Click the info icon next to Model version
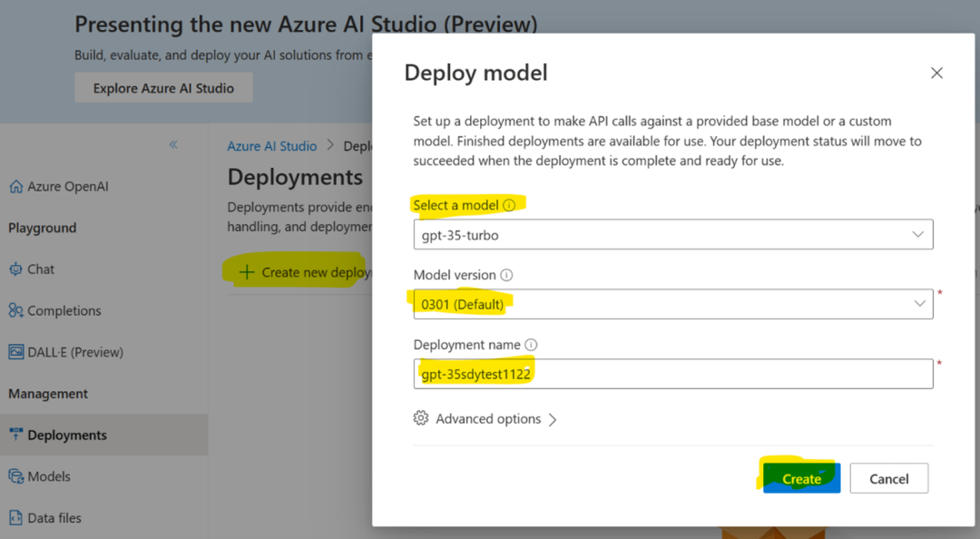Screen dimensions: 980x539 click(x=505, y=275)
